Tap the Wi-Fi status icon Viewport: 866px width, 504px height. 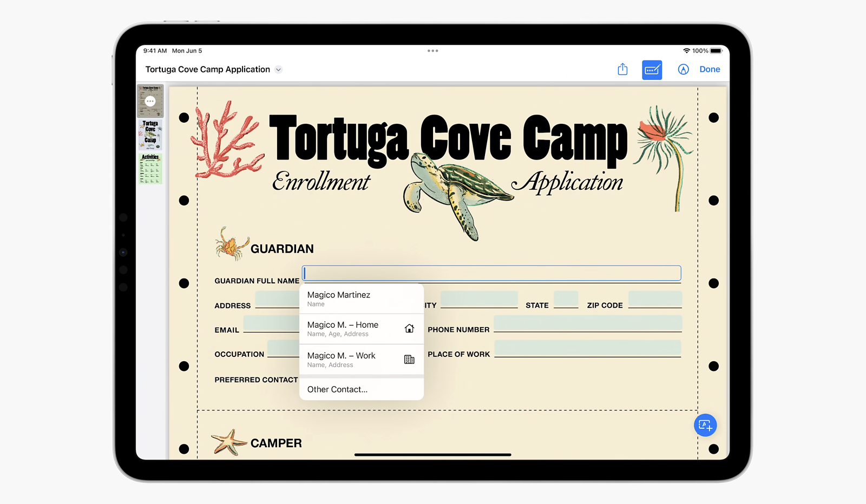click(686, 51)
